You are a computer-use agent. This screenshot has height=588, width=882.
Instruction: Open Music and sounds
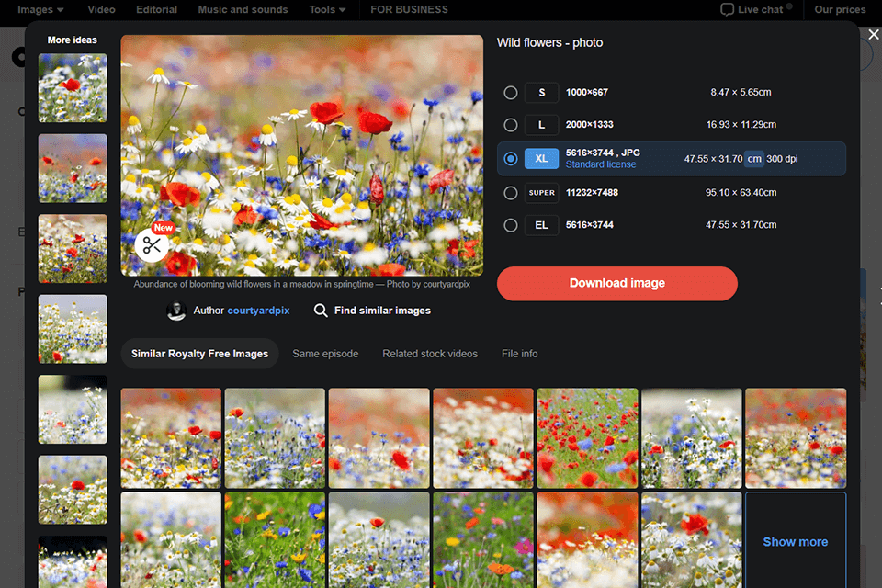pyautogui.click(x=243, y=9)
